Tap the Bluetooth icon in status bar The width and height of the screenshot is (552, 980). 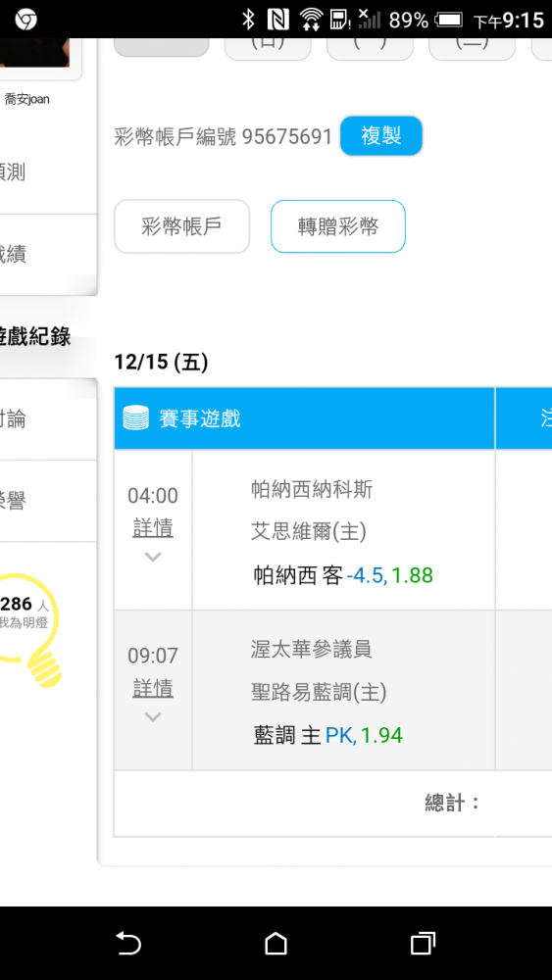coord(248,20)
